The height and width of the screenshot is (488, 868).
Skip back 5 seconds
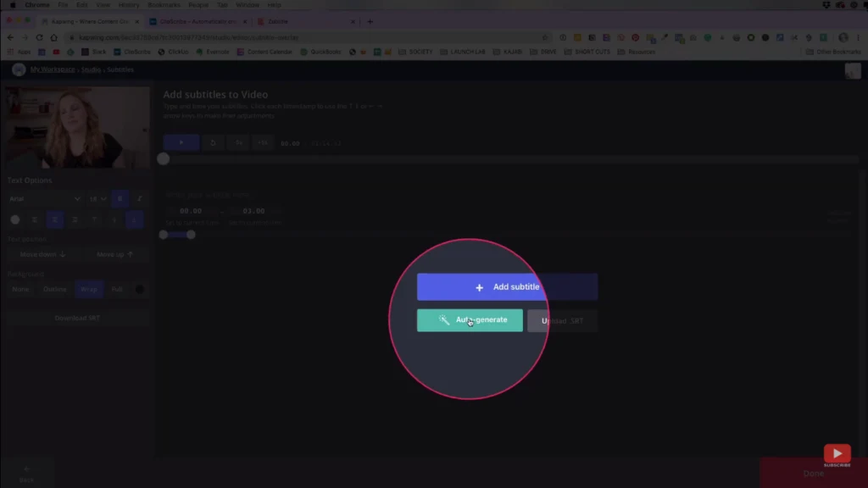pos(239,143)
